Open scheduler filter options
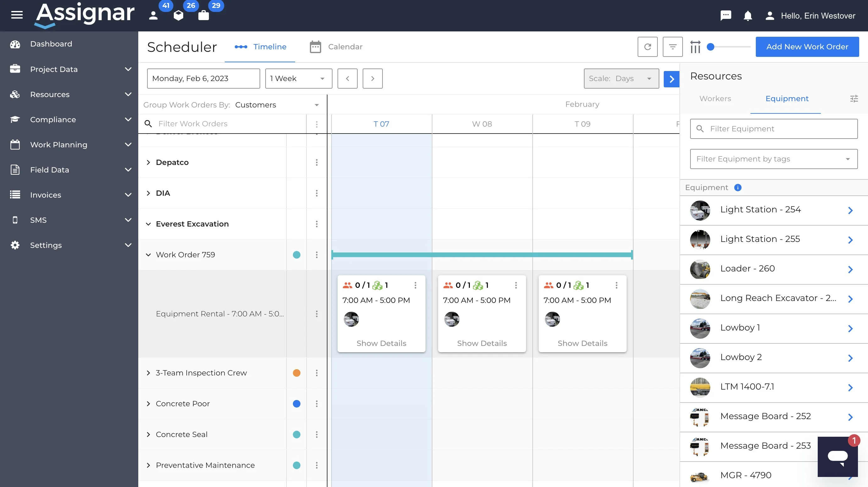This screenshot has height=487, width=868. pos(673,47)
